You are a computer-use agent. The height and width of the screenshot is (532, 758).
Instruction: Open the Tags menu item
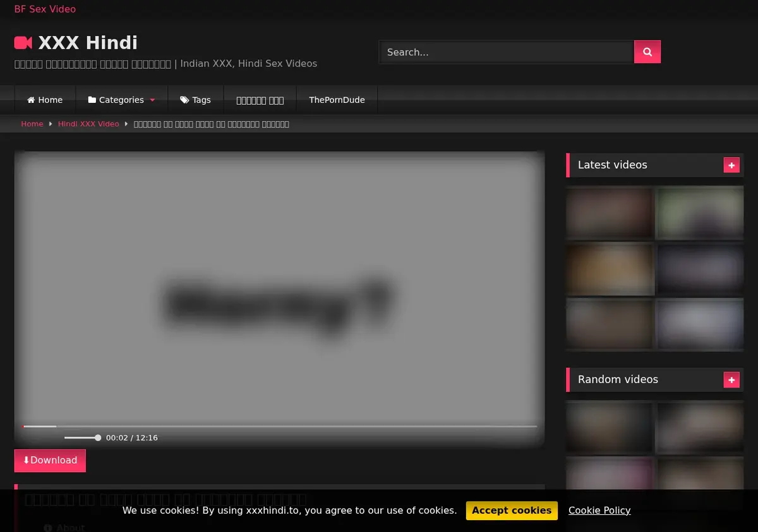(195, 100)
